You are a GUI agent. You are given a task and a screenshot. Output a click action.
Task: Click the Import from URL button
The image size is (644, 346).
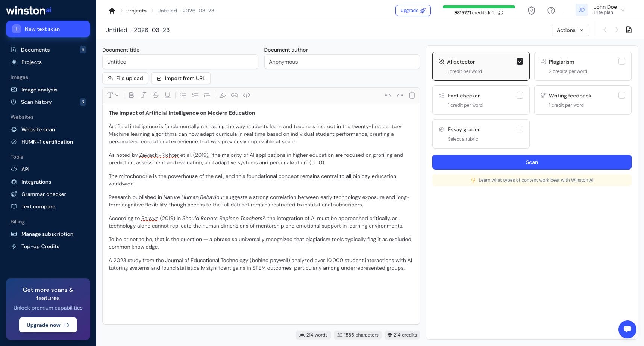181,78
